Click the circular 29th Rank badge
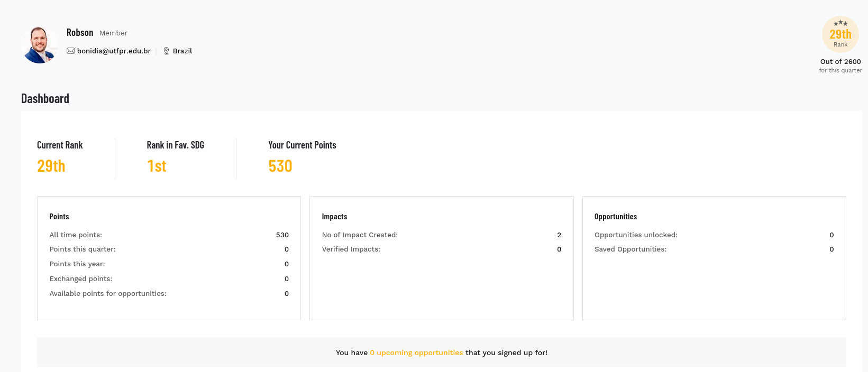The image size is (868, 372). 840,35
